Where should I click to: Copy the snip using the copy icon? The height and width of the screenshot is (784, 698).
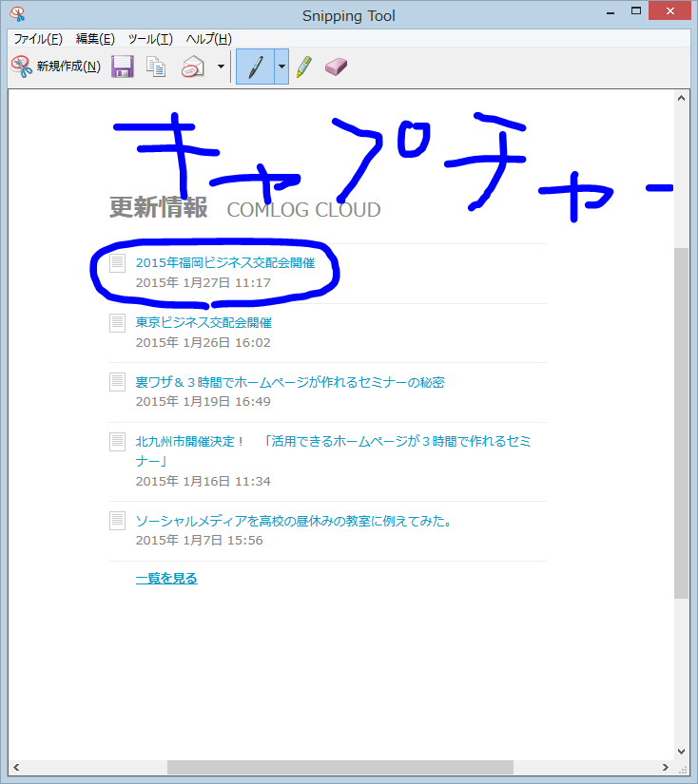(x=156, y=67)
